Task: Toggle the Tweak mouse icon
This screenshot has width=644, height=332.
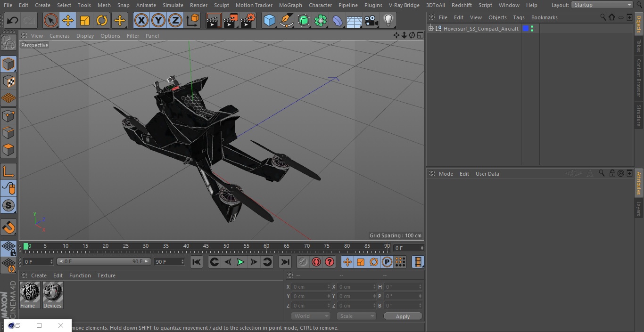Action: (x=8, y=188)
